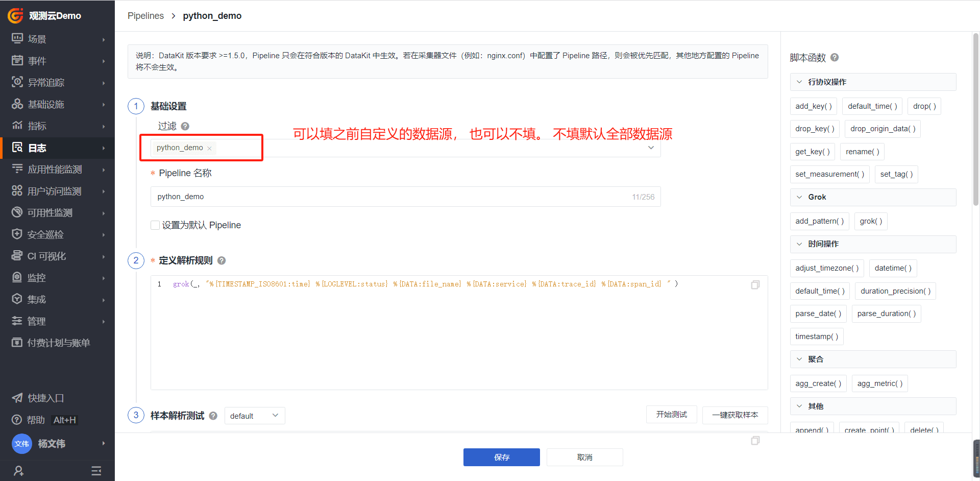Click the help icon next to 脚本函数
Image resolution: width=980 pixels, height=481 pixels.
point(835,57)
